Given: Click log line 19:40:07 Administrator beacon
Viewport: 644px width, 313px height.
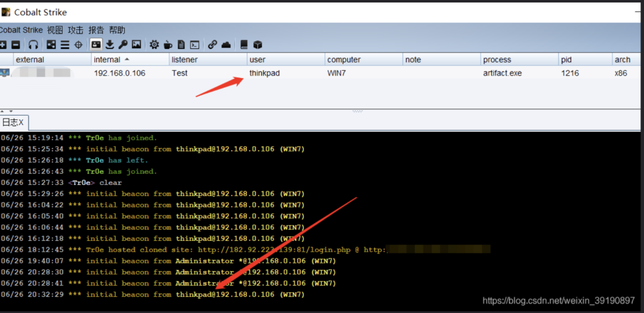Looking at the screenshot, I should click(168, 261).
